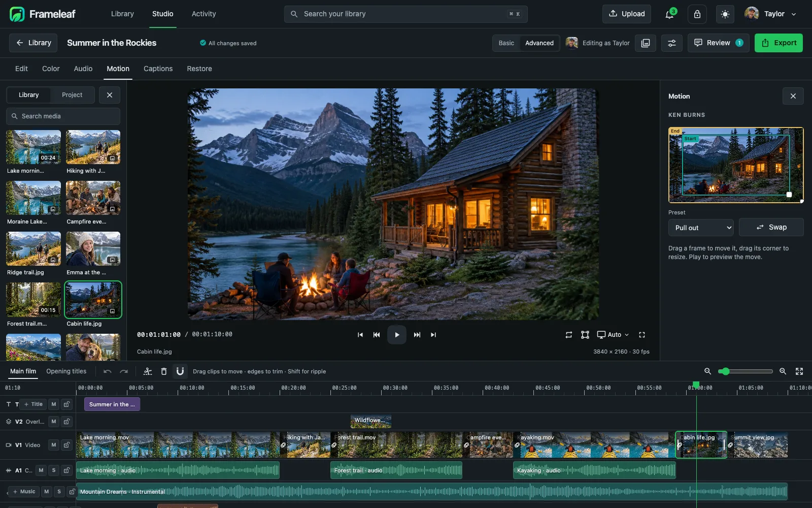Viewport: 812px width, 508px height.
Task: Open the Opening titles sequence tab
Action: tap(66, 371)
